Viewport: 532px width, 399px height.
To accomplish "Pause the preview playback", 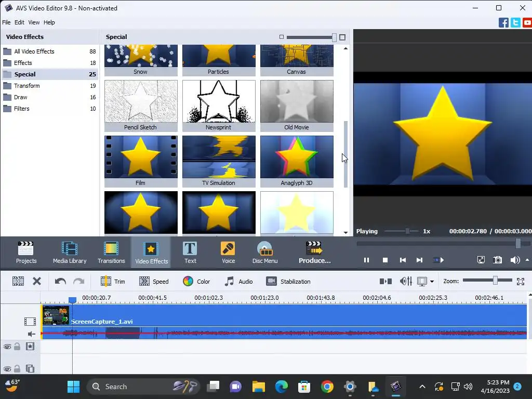I will point(366,260).
